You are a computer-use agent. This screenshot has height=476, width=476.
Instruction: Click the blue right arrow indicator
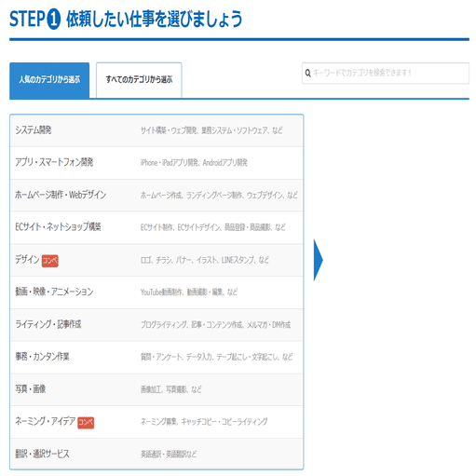(319, 260)
